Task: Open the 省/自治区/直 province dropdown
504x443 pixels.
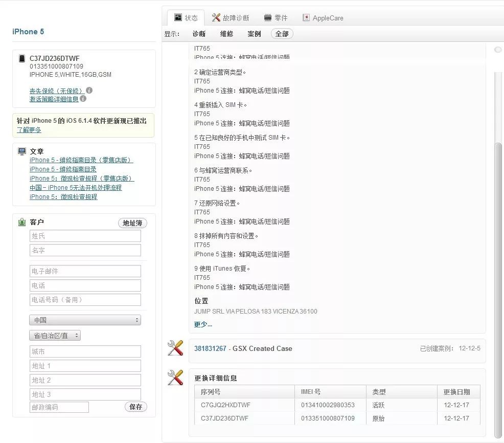Action: (55, 336)
